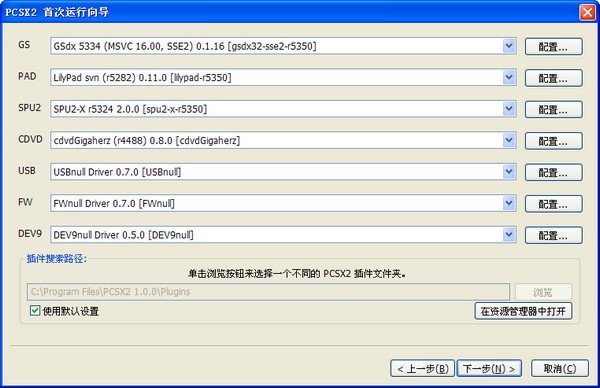Viewport: 600px width, 388px height.
Task: Go back with 上一步(B) button
Action: [x=422, y=368]
